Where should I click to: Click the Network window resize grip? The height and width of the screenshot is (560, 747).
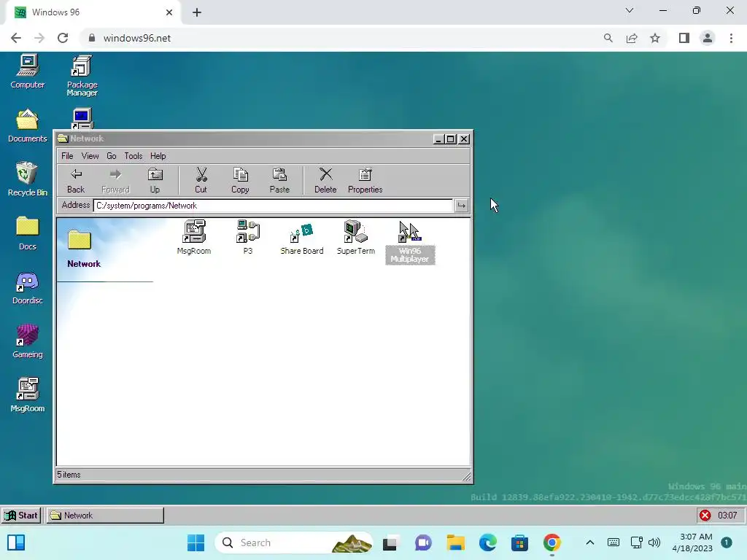466,476
